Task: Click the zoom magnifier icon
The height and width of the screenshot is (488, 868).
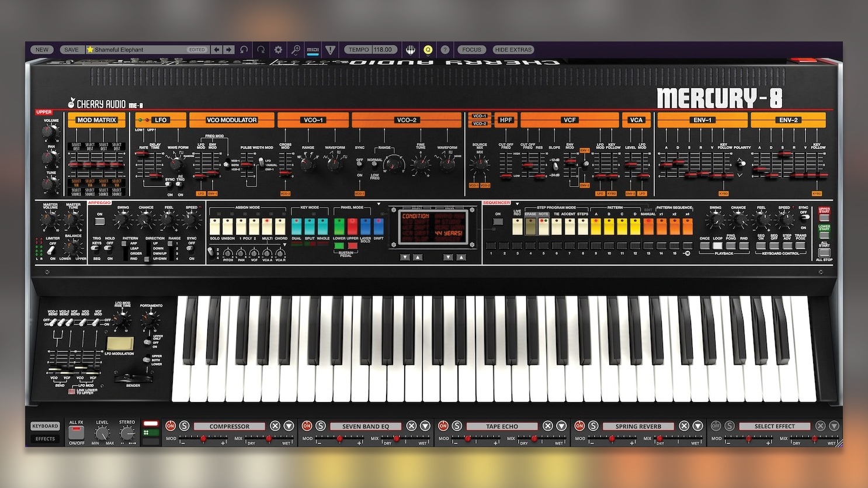Action: pyautogui.click(x=296, y=50)
